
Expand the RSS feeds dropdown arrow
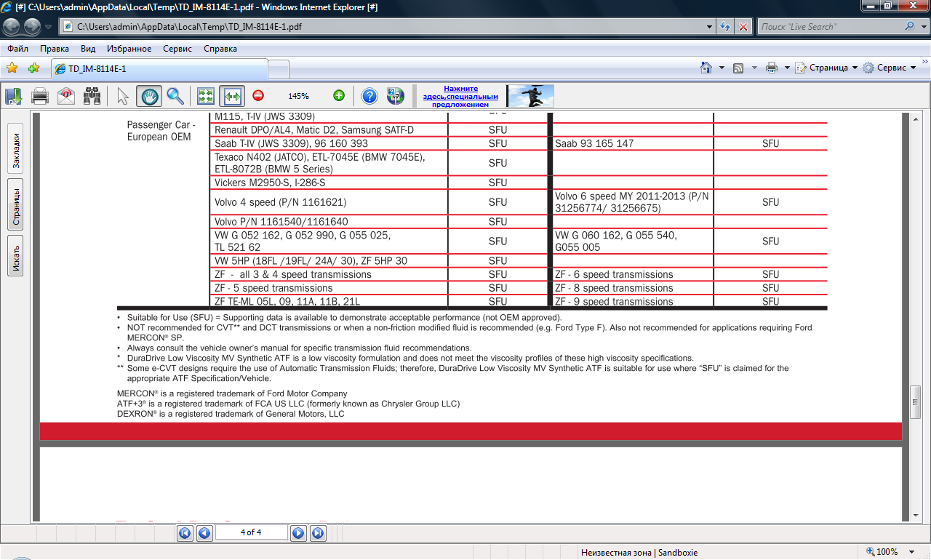754,68
